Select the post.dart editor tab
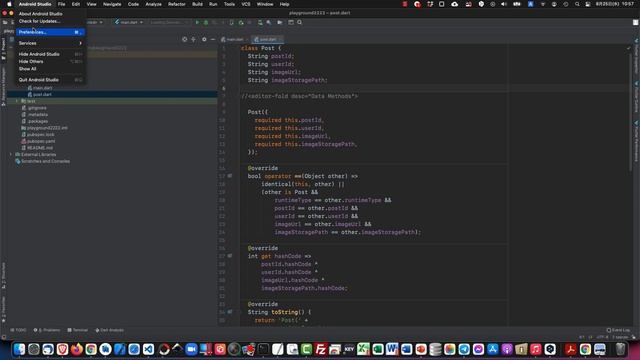 point(267,40)
